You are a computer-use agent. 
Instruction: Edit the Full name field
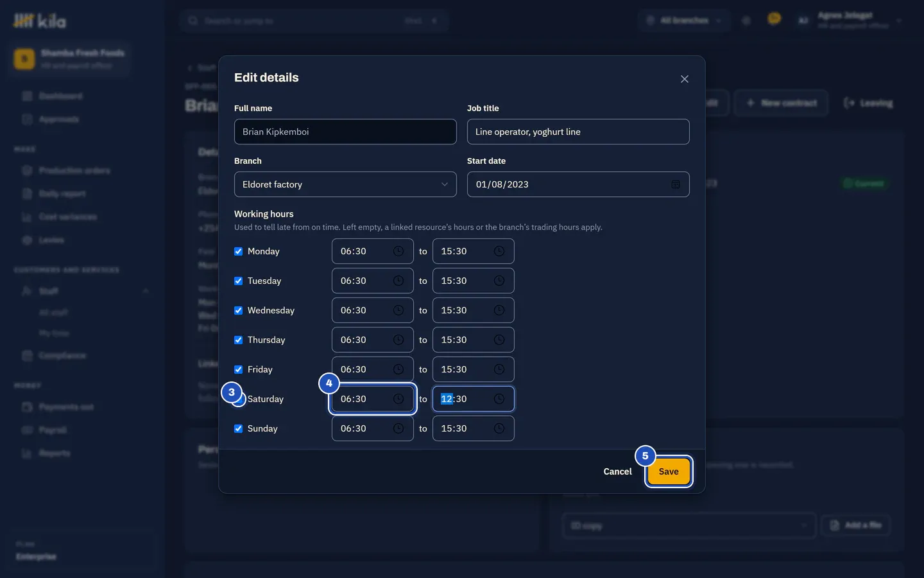pos(345,132)
